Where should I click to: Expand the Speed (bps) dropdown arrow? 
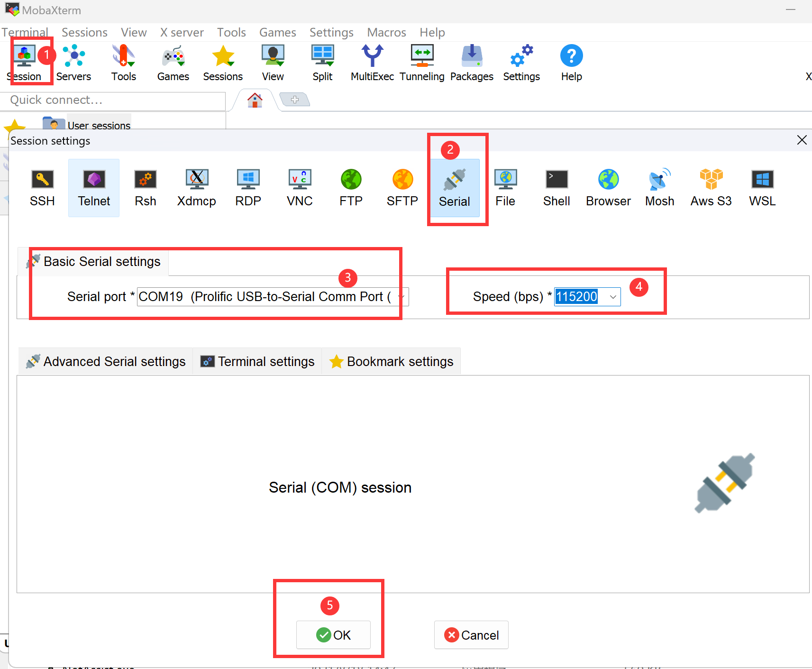pyautogui.click(x=613, y=297)
